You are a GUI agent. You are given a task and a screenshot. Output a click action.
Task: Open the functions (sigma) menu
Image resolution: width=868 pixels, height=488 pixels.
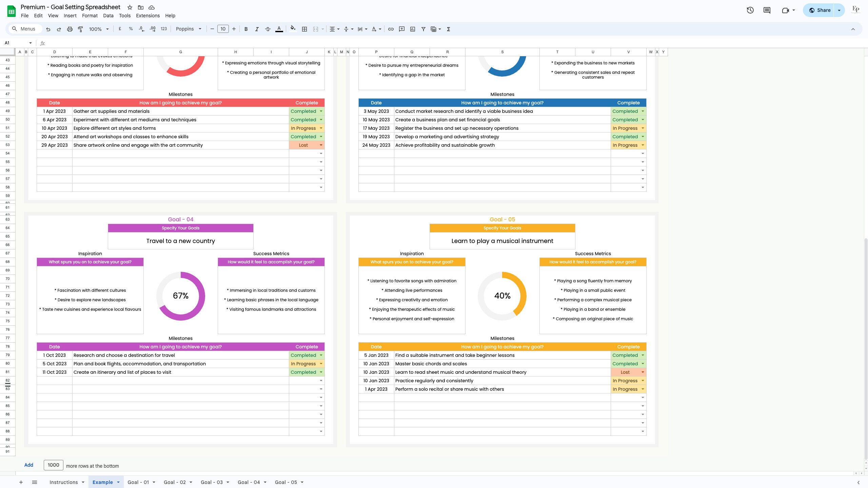448,29
